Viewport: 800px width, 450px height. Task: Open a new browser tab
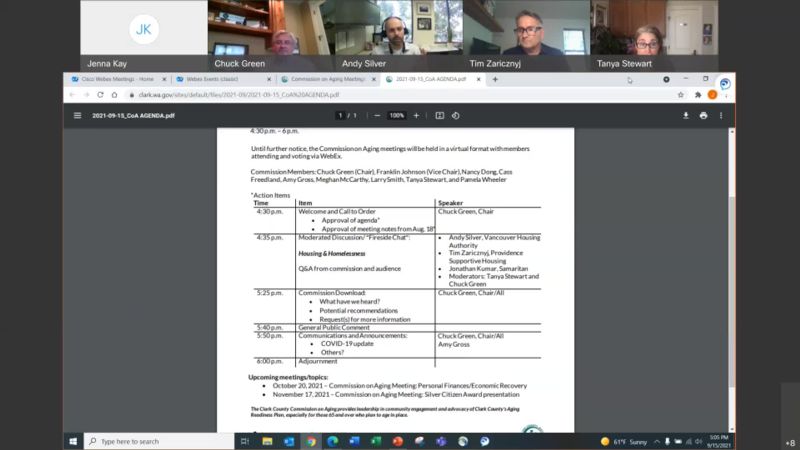(495, 79)
